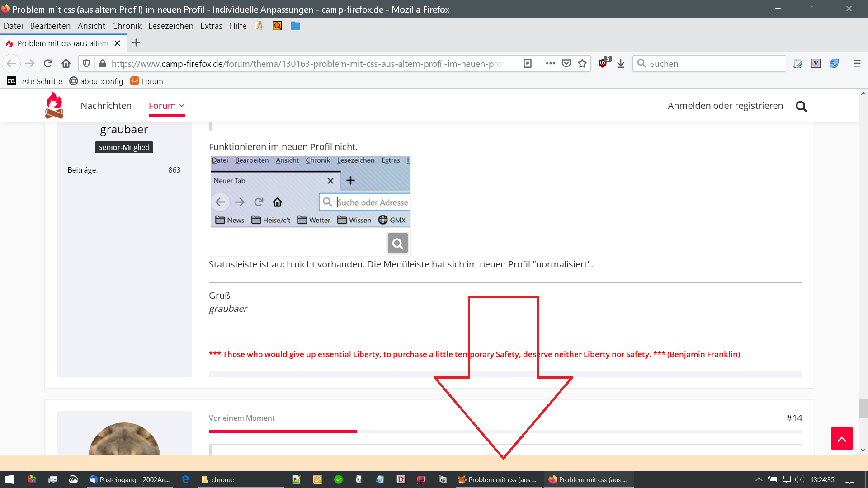Open the Lesezeichen menu

[x=170, y=26]
